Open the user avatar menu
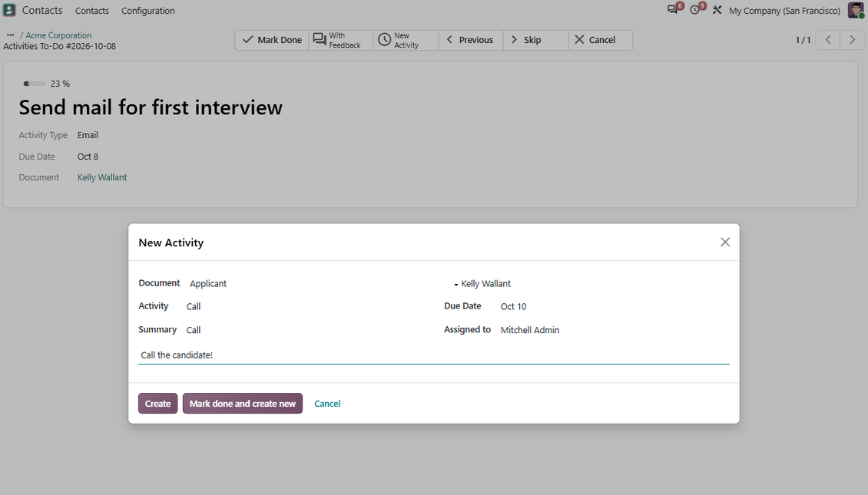This screenshot has height=495, width=868. [856, 10]
